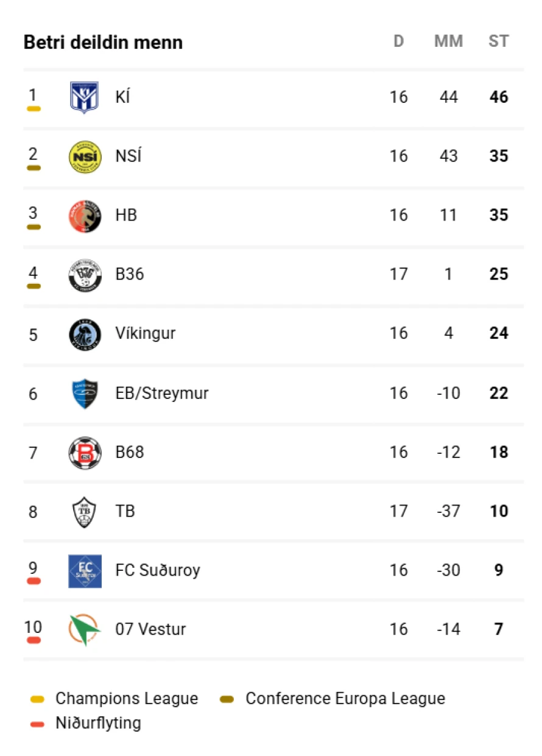Click the B68 football badge
The image size is (542, 756).
tap(85, 453)
